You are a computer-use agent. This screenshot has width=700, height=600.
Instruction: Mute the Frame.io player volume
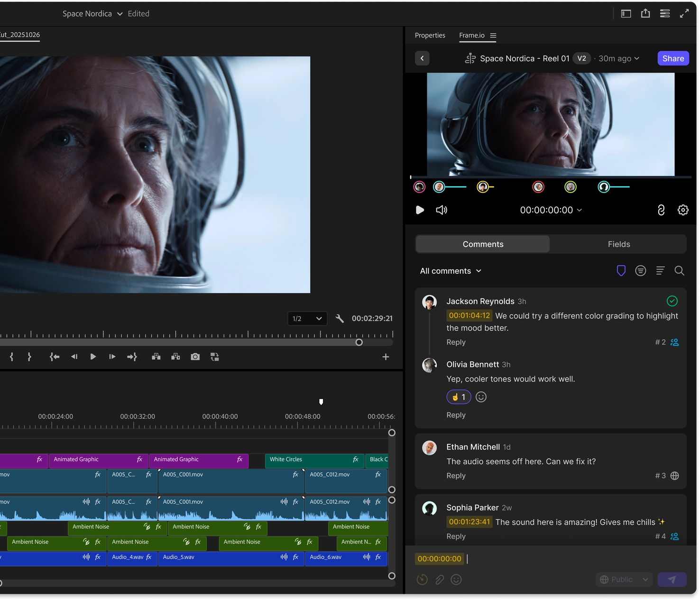tap(442, 210)
